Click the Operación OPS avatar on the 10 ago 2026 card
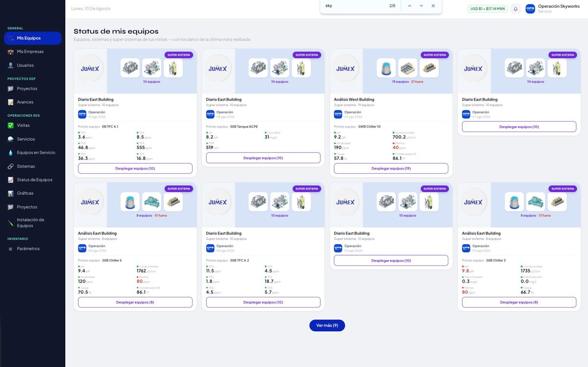The width and height of the screenshot is (588, 367). click(82, 114)
